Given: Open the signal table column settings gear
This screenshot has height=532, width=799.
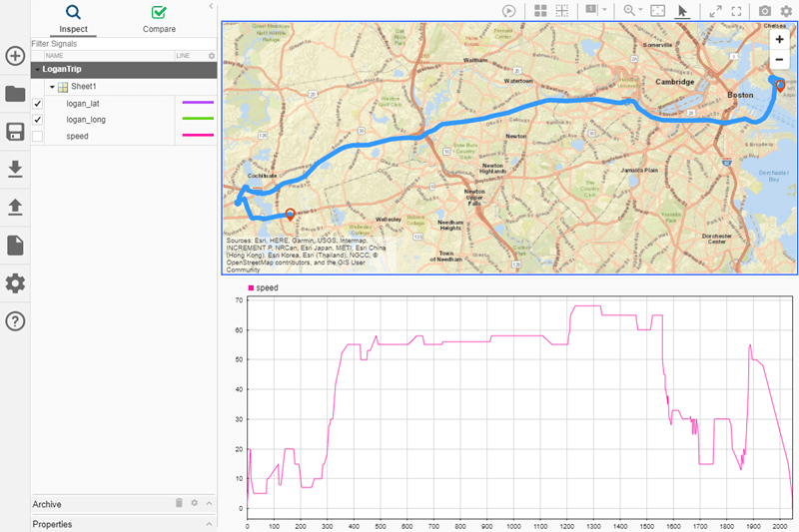Looking at the screenshot, I should tap(212, 56).
